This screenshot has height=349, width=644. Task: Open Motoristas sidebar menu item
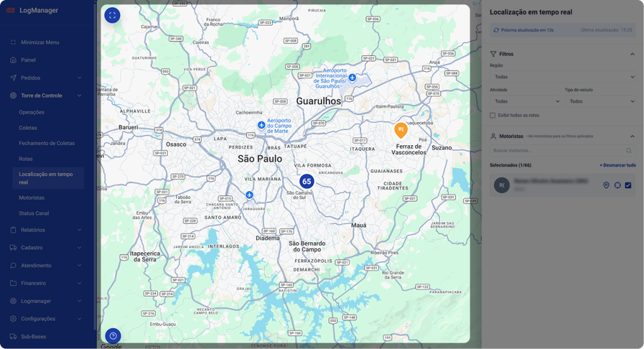pyautogui.click(x=31, y=198)
